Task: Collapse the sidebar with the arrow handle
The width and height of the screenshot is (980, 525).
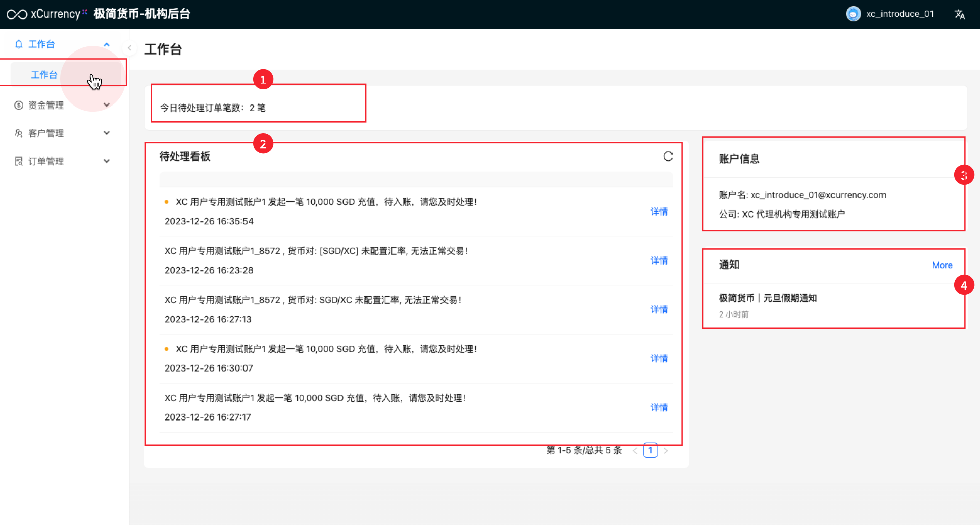Action: (129, 48)
